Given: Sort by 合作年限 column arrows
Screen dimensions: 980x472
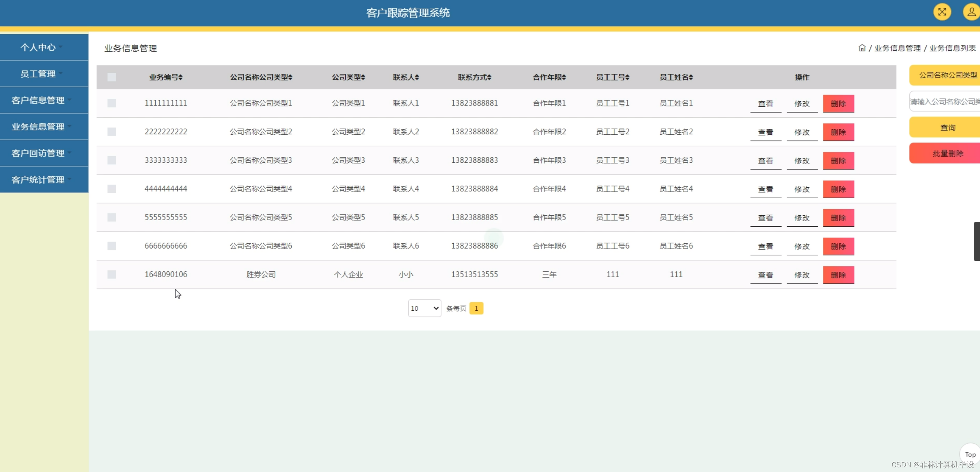Looking at the screenshot, I should click(x=564, y=77).
